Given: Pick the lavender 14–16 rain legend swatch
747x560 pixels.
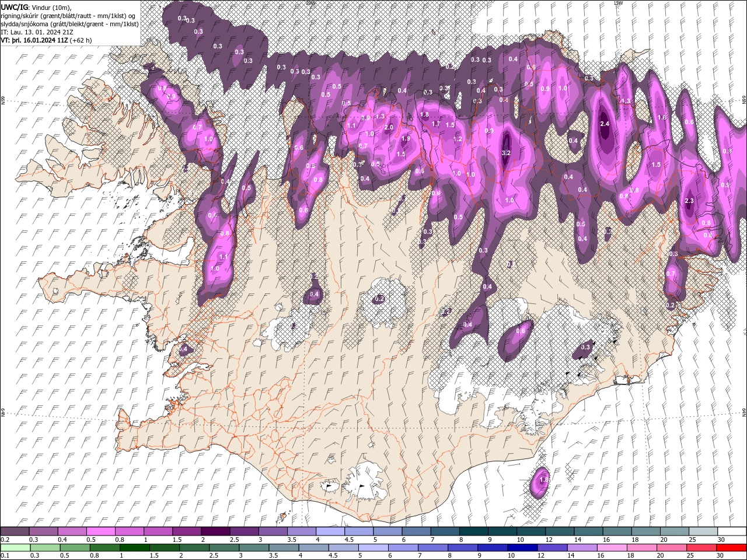Looking at the screenshot, I should pos(582,548).
